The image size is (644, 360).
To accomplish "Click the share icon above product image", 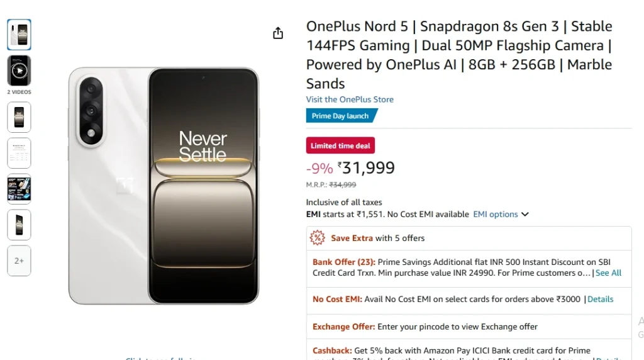I will [x=278, y=33].
